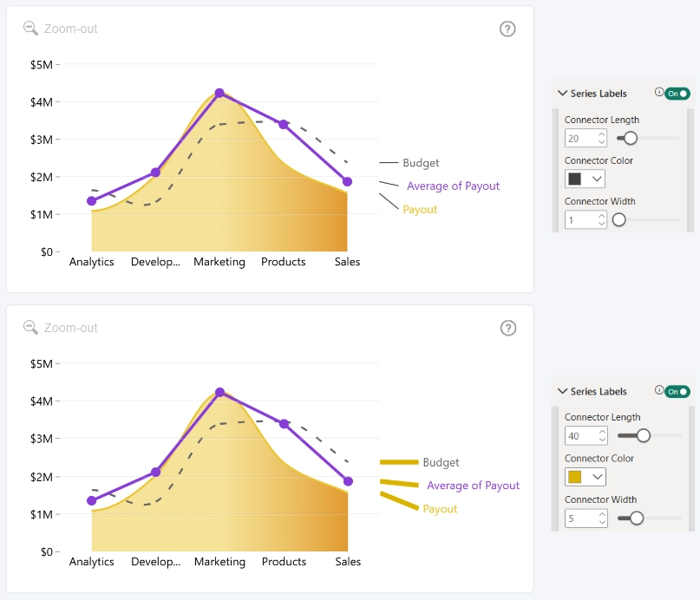Increase Connector Width 1 with the up arrow

tap(602, 216)
